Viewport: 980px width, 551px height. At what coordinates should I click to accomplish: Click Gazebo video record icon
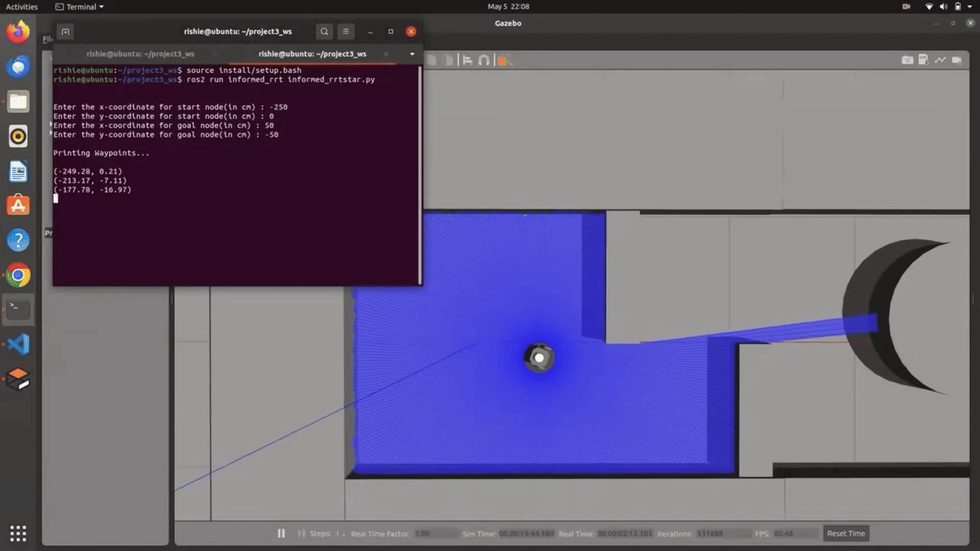[958, 60]
